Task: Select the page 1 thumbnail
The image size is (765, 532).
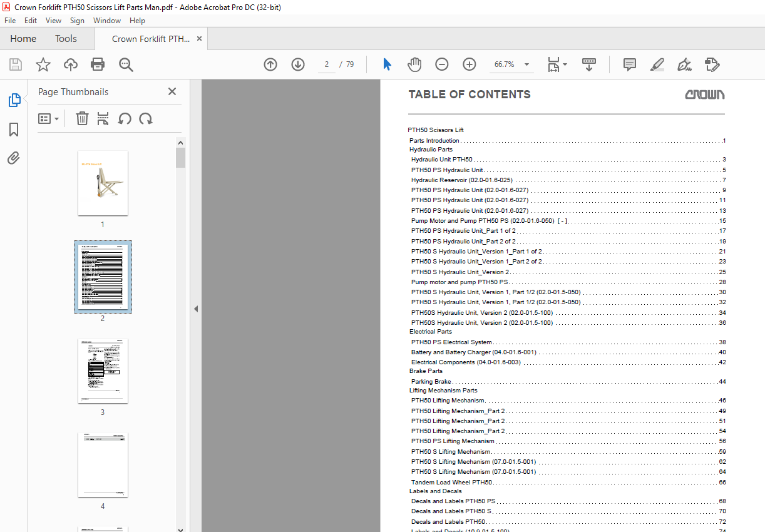Action: click(103, 183)
